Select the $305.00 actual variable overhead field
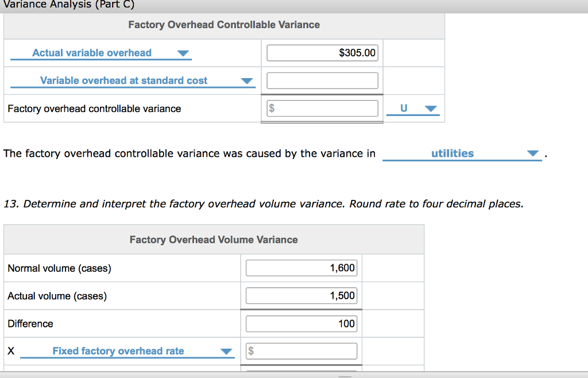The image size is (588, 378). pos(322,52)
